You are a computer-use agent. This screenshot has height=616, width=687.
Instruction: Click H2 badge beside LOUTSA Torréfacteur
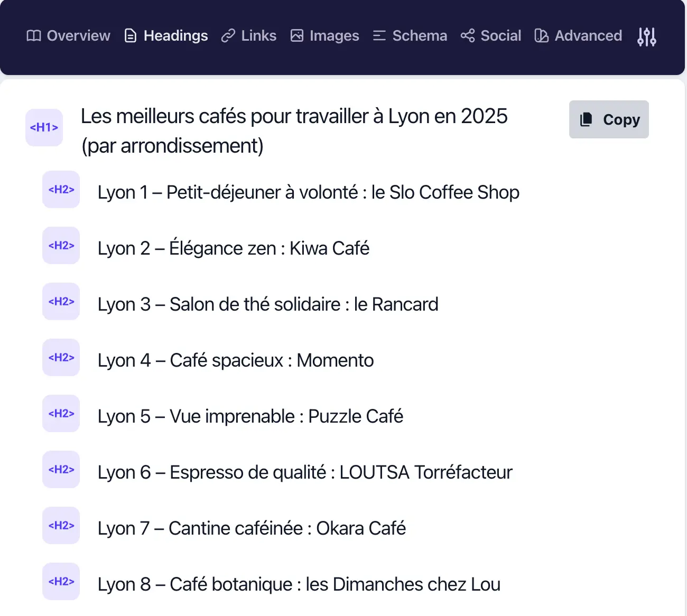click(61, 470)
